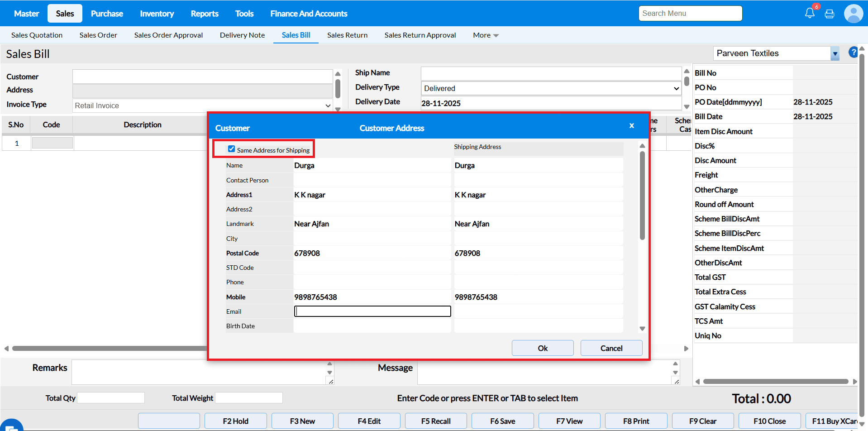Open the Purchase menu
Image resolution: width=868 pixels, height=431 pixels.
point(107,14)
